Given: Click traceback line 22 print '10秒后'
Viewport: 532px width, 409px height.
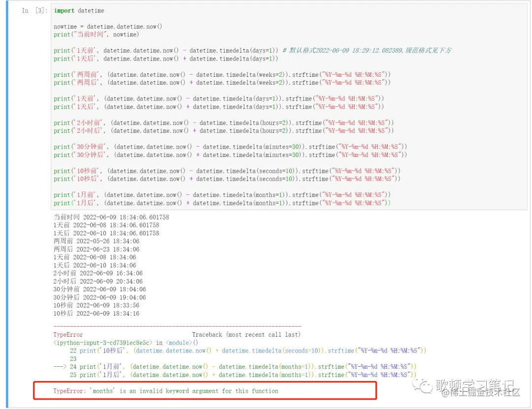Looking at the screenshot, I should pyautogui.click(x=248, y=350).
